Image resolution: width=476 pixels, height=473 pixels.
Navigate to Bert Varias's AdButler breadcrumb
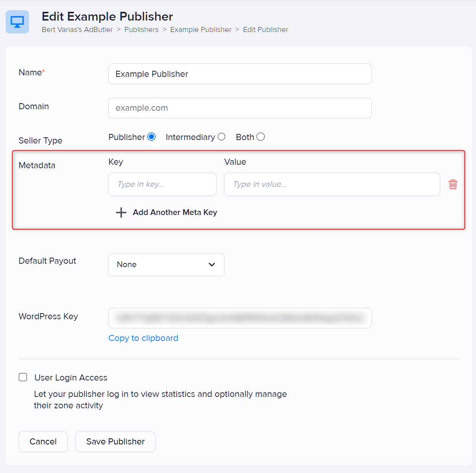tap(77, 29)
